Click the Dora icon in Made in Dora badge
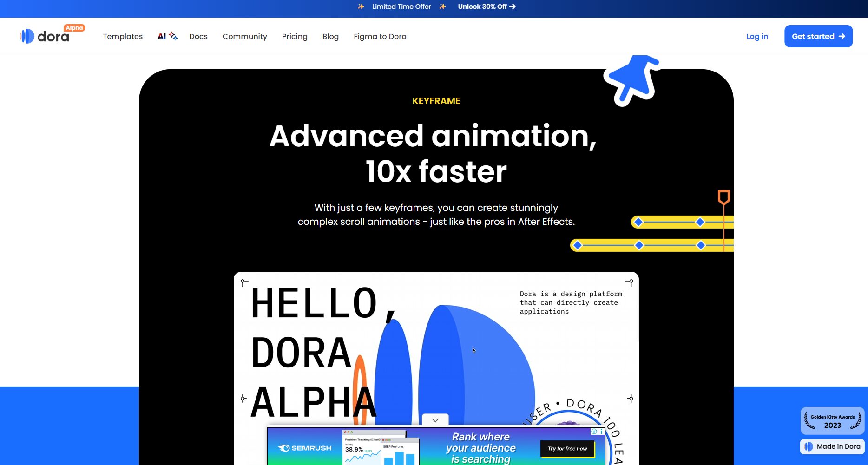 (x=809, y=446)
